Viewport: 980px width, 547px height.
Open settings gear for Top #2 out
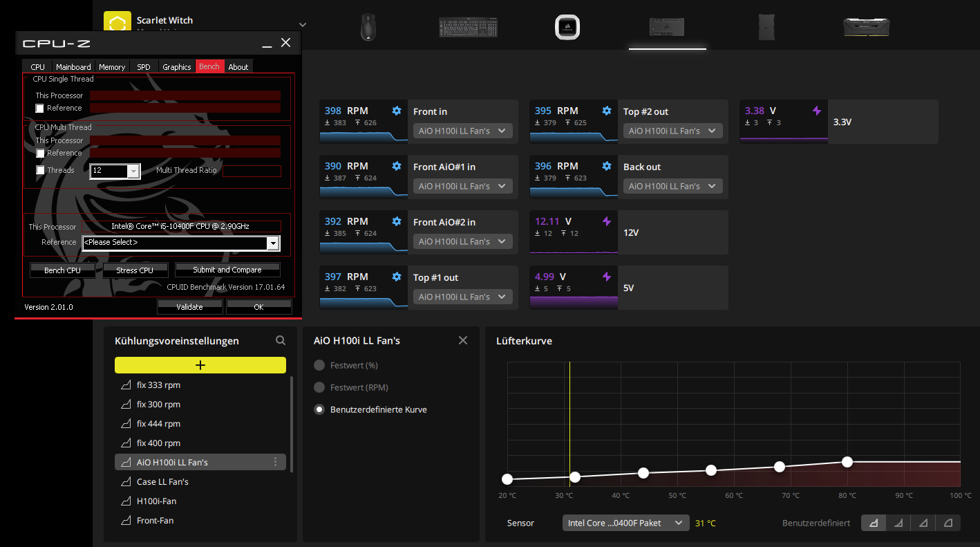click(x=607, y=111)
